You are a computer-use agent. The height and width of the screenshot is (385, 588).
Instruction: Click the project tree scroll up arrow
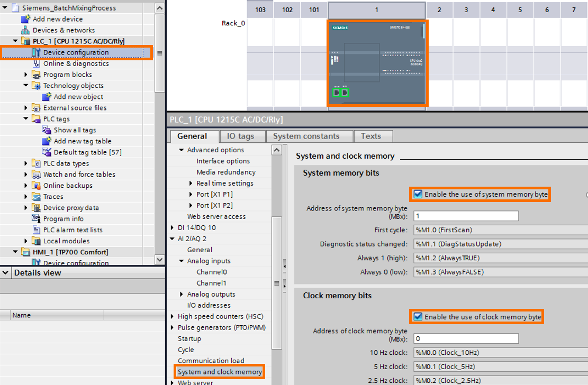(x=159, y=8)
